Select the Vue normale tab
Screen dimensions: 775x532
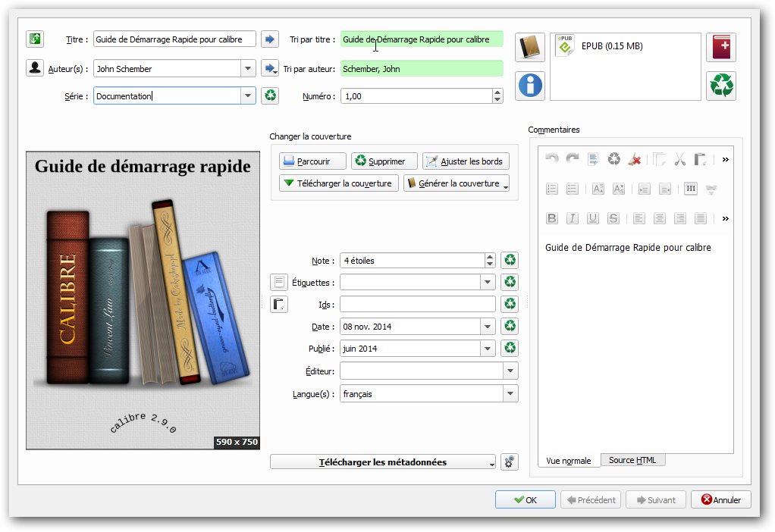[x=568, y=461]
